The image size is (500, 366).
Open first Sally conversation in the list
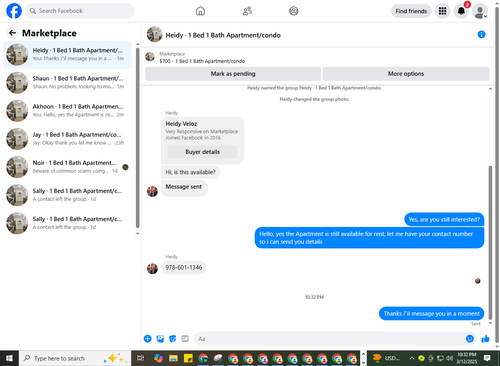pyautogui.click(x=67, y=195)
